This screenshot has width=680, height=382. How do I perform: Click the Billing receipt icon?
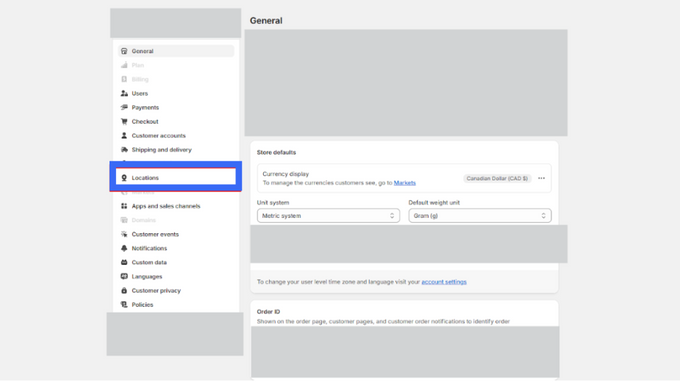coord(124,79)
